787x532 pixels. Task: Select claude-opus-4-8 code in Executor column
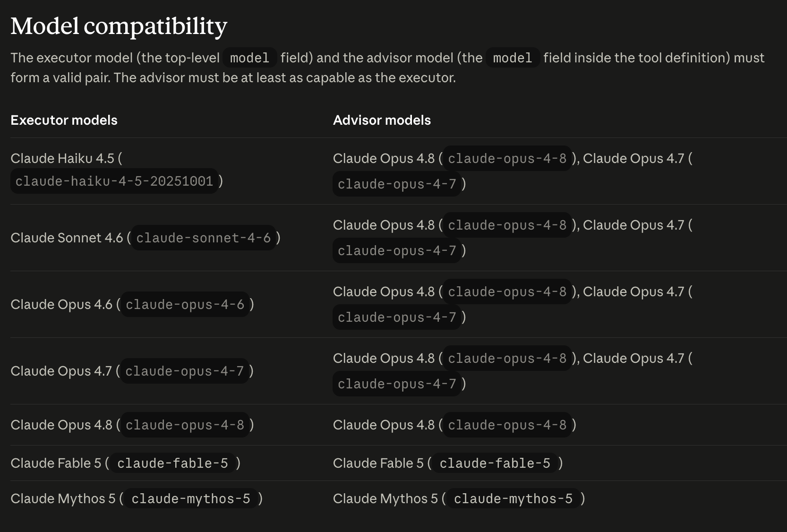point(185,425)
